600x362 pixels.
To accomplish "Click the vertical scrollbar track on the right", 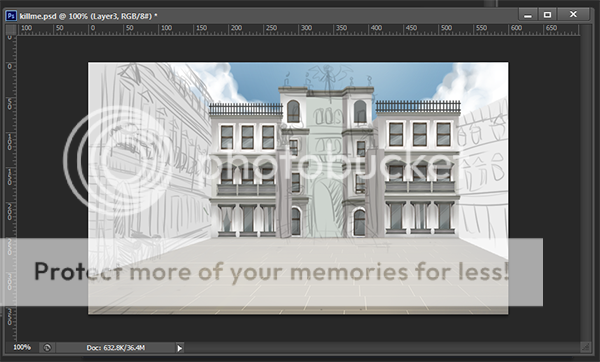I will point(585,188).
